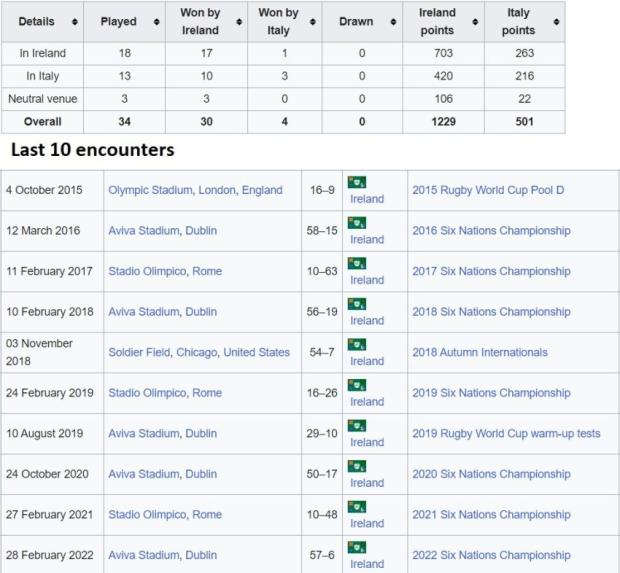Click Ireland flag icon in 03 November 2018 row

click(357, 344)
